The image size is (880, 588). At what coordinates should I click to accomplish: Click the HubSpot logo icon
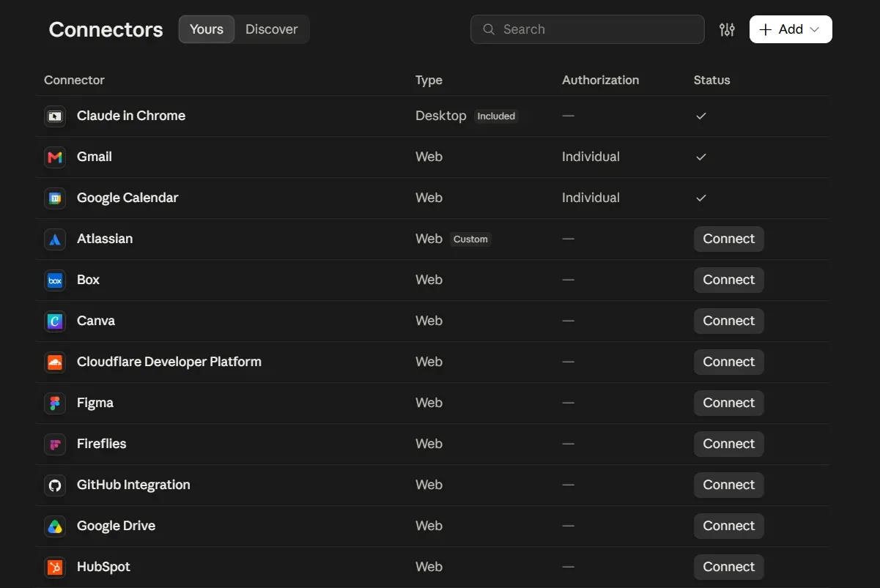[55, 567]
